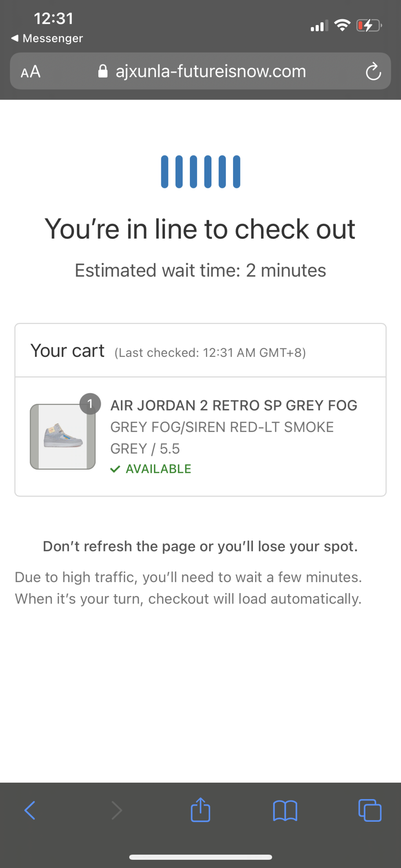Tap the Safari back arrow
401x868 pixels.
30,810
